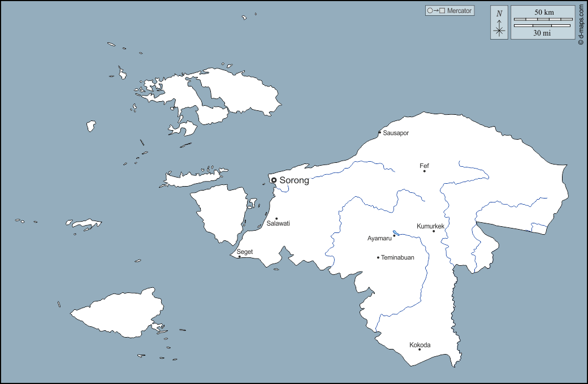Click the dot marker beside Teminabuan
The height and width of the screenshot is (384, 588).
pyautogui.click(x=378, y=258)
